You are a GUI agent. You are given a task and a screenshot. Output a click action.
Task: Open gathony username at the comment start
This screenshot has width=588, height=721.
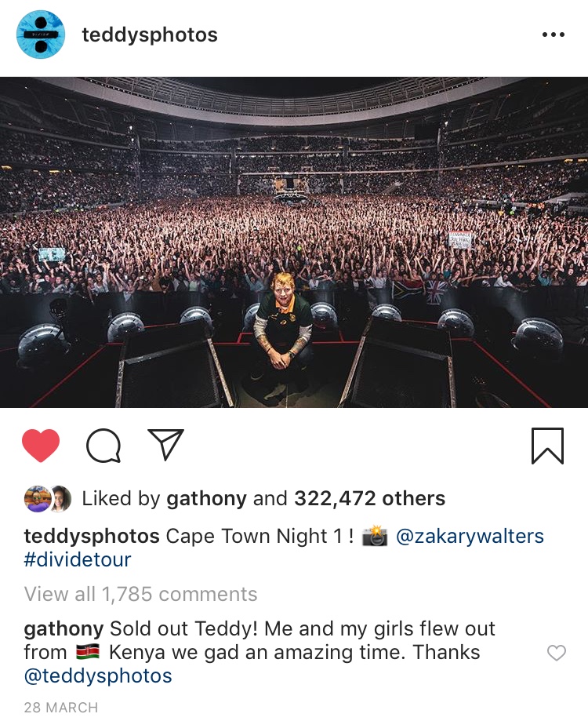(64, 629)
